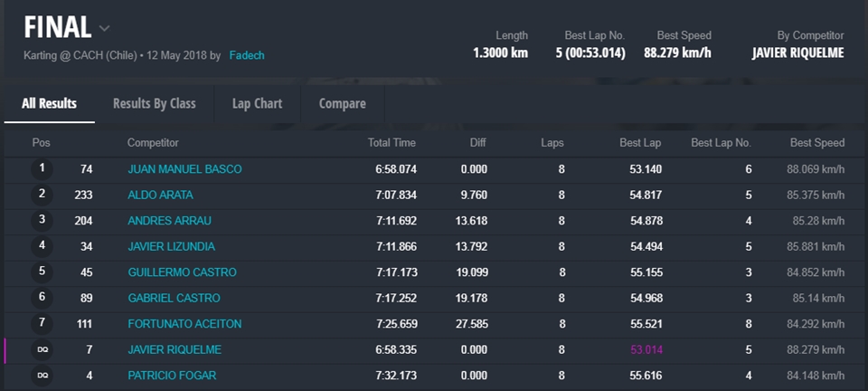This screenshot has width=868, height=391.
Task: Click the Best Lap column header
Action: [639, 143]
